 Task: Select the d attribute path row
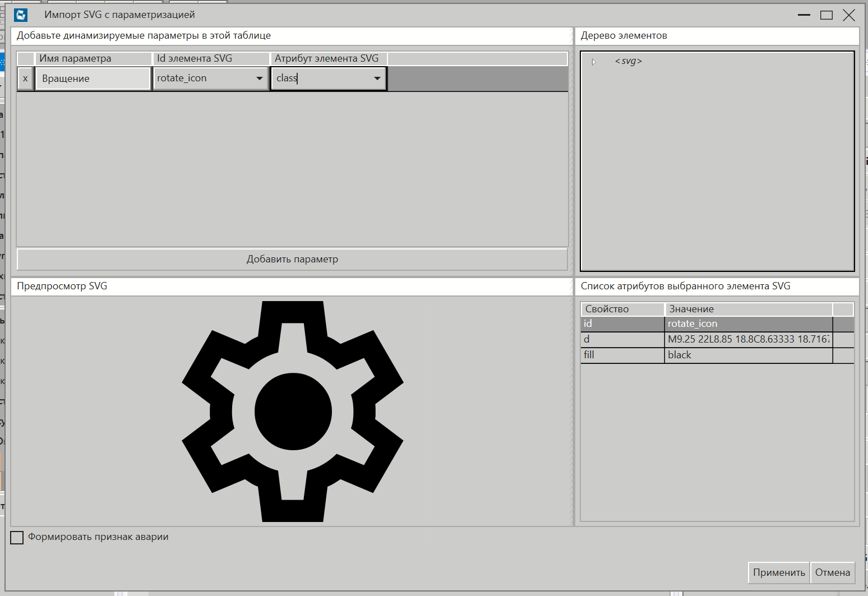click(x=622, y=339)
